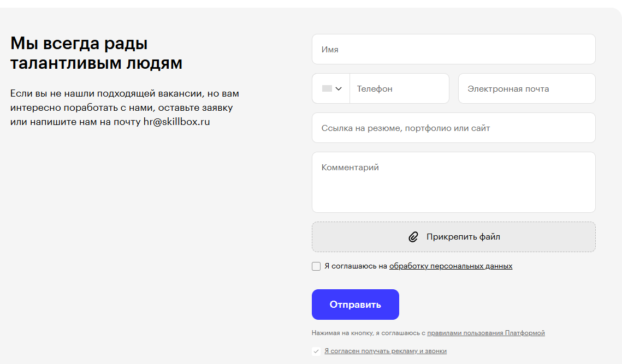This screenshot has width=622, height=364.
Task: Click the dropdown chevron next to phone flag
Action: pyautogui.click(x=337, y=88)
